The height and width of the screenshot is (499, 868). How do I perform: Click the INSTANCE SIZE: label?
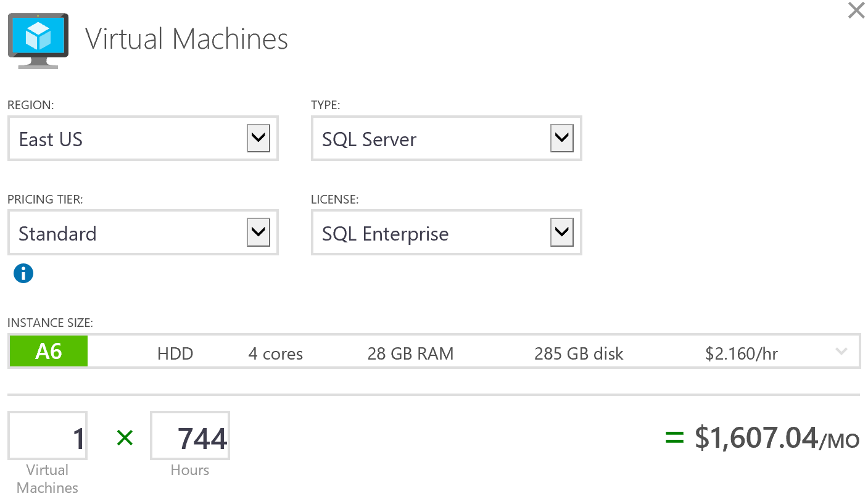coord(50,323)
